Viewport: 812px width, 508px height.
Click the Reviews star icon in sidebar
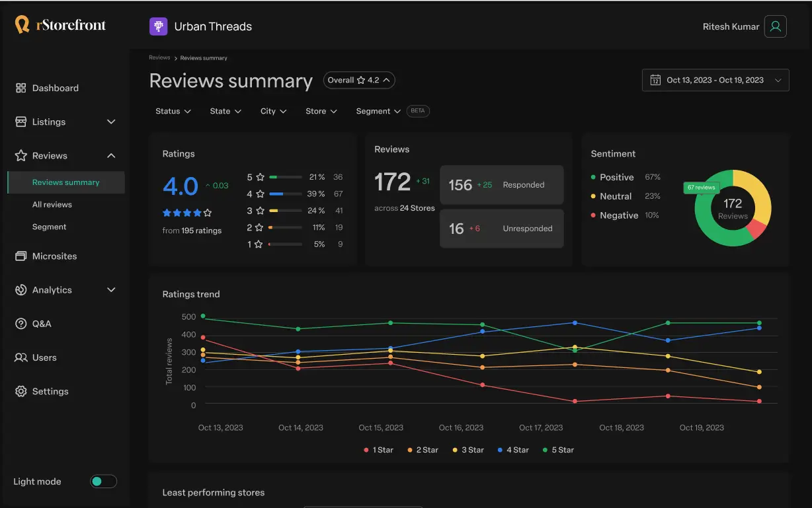20,155
